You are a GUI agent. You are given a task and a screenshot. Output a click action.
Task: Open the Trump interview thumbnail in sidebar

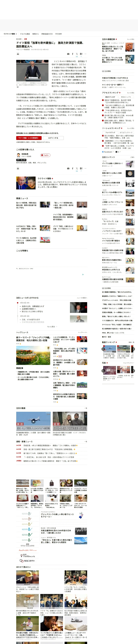[130, 47]
